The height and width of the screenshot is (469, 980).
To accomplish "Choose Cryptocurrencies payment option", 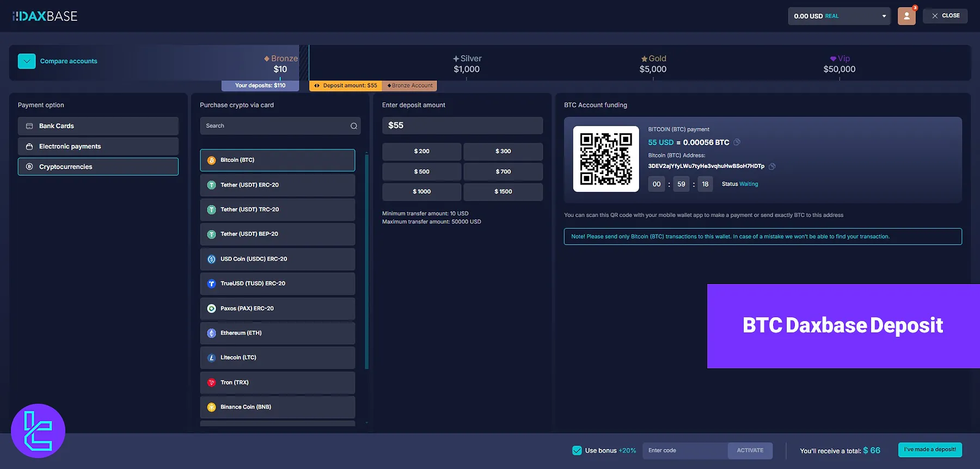I will [x=98, y=166].
